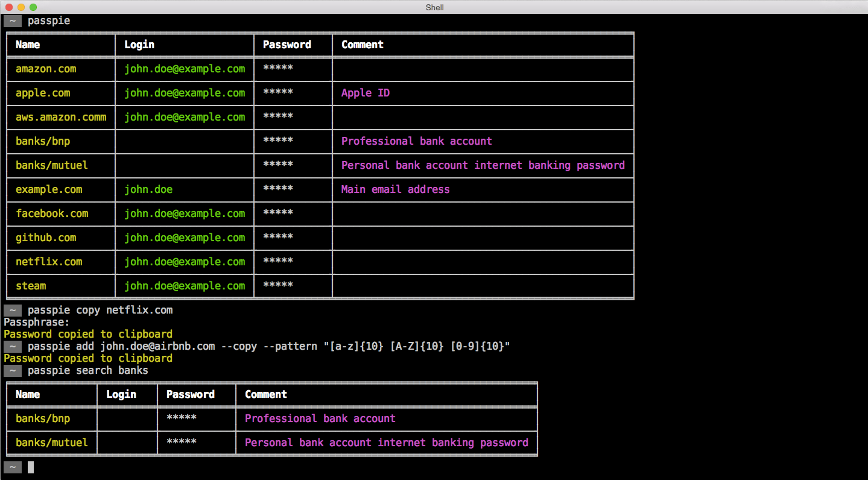The width and height of the screenshot is (868, 480).
Task: Click Main email address comment
Action: point(396,189)
